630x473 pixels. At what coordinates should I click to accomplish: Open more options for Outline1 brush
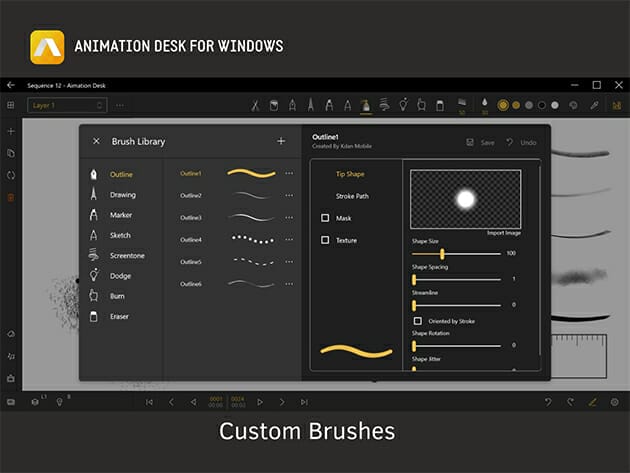tap(289, 173)
